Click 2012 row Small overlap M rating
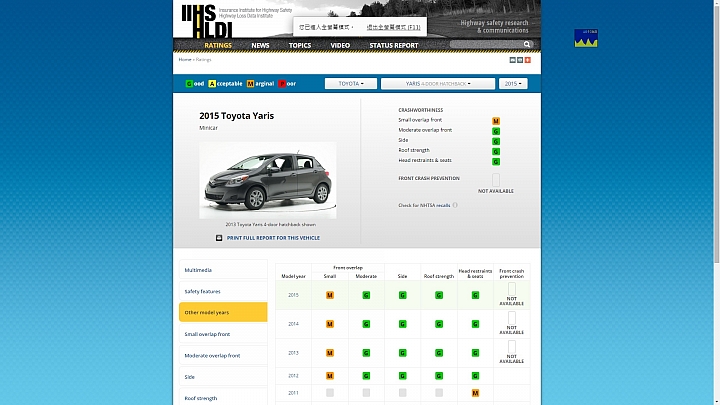720x405 pixels. (x=330, y=376)
